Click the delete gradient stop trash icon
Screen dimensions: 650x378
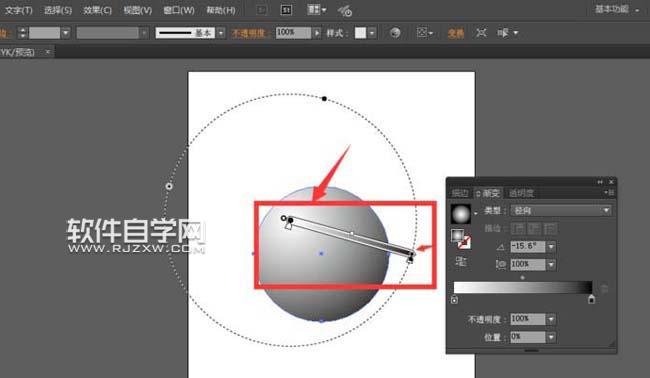tap(604, 288)
